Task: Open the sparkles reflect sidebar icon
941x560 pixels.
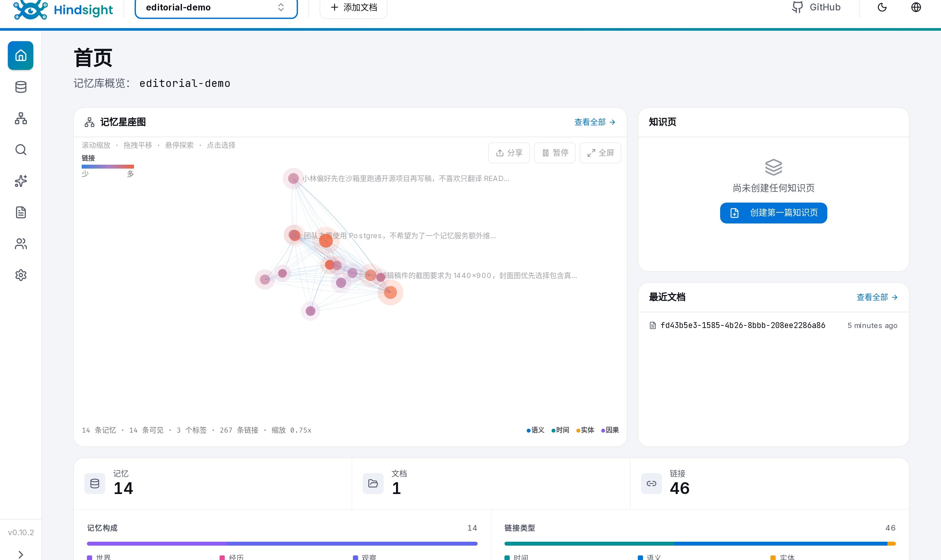Action: tap(21, 181)
